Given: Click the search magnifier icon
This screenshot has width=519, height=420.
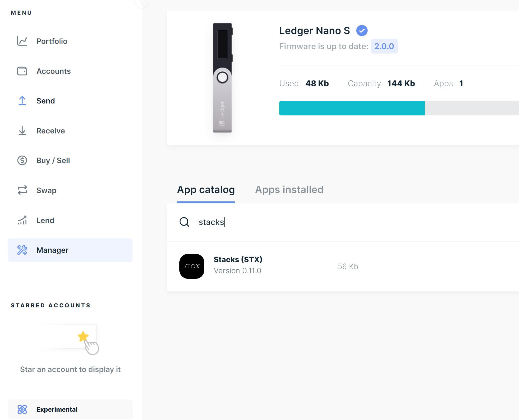Looking at the screenshot, I should 184,222.
